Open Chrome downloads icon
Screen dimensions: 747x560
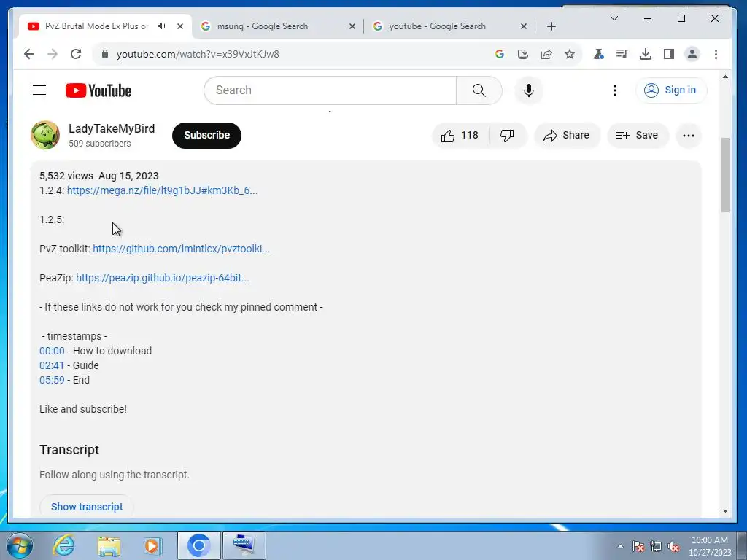click(x=645, y=54)
